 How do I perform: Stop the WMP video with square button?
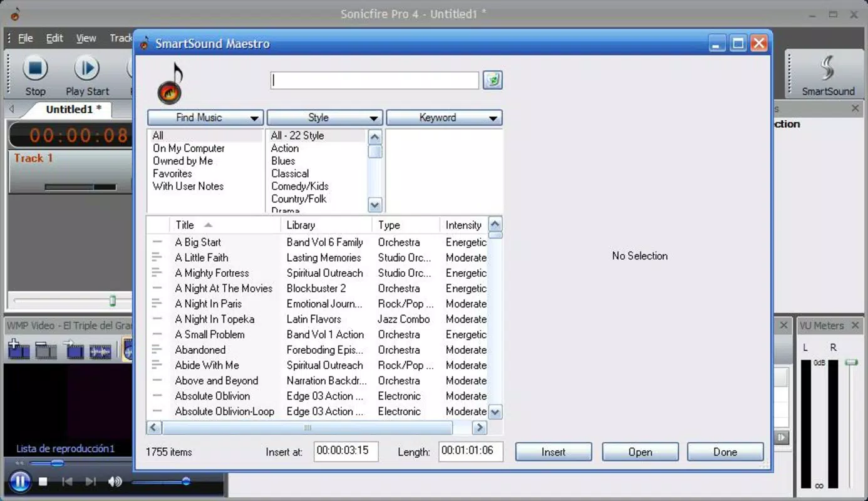(43, 482)
